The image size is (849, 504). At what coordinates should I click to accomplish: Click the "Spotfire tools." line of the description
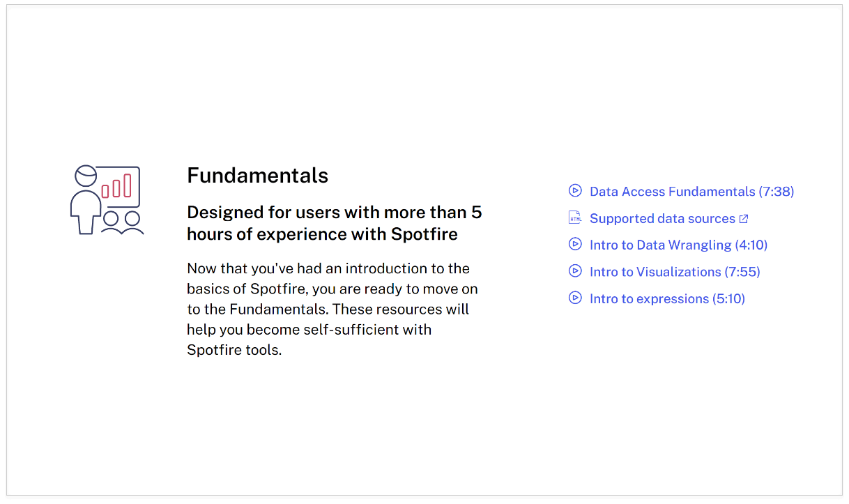click(x=234, y=350)
